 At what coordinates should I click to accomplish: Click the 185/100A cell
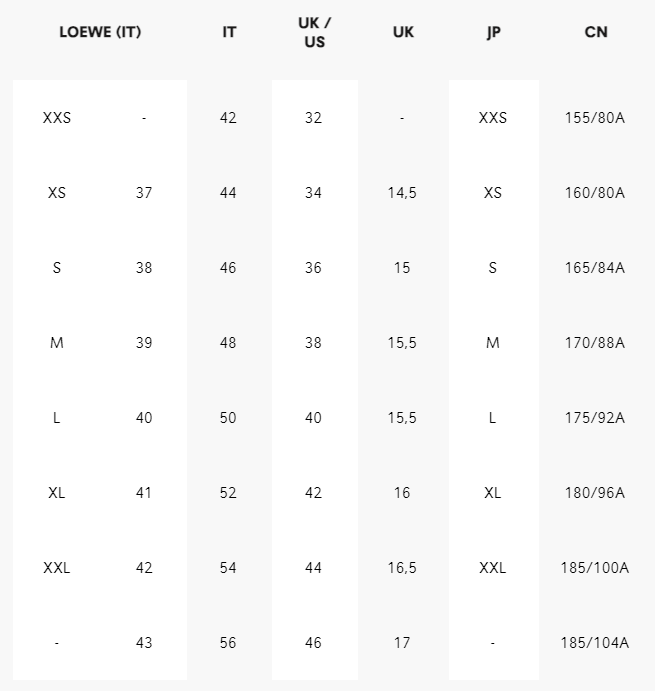pyautogui.click(x=595, y=568)
